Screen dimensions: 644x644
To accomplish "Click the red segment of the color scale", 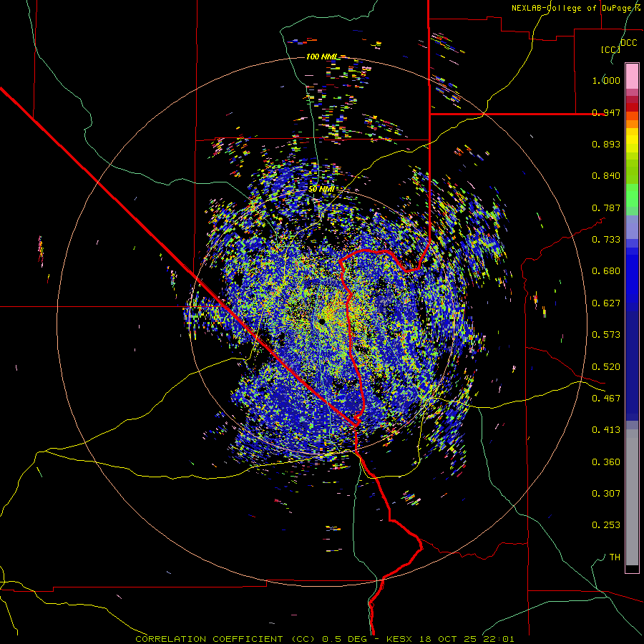I will [632, 107].
